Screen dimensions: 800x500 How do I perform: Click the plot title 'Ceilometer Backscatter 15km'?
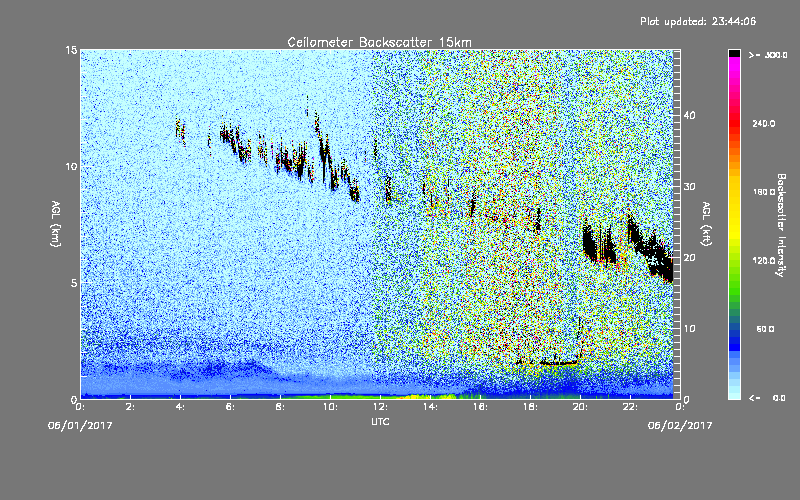pyautogui.click(x=379, y=42)
